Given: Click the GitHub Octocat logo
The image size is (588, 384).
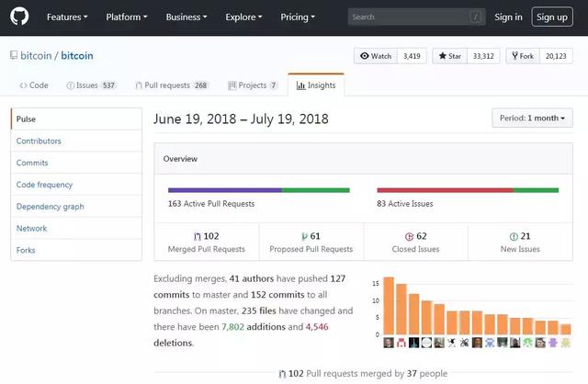Looking at the screenshot, I should tap(19, 17).
